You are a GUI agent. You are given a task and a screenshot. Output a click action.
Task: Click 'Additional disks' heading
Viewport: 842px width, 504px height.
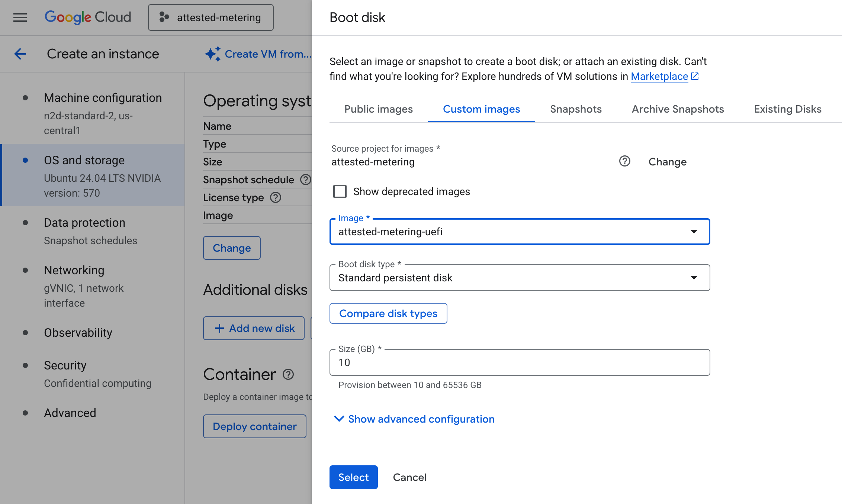256,290
